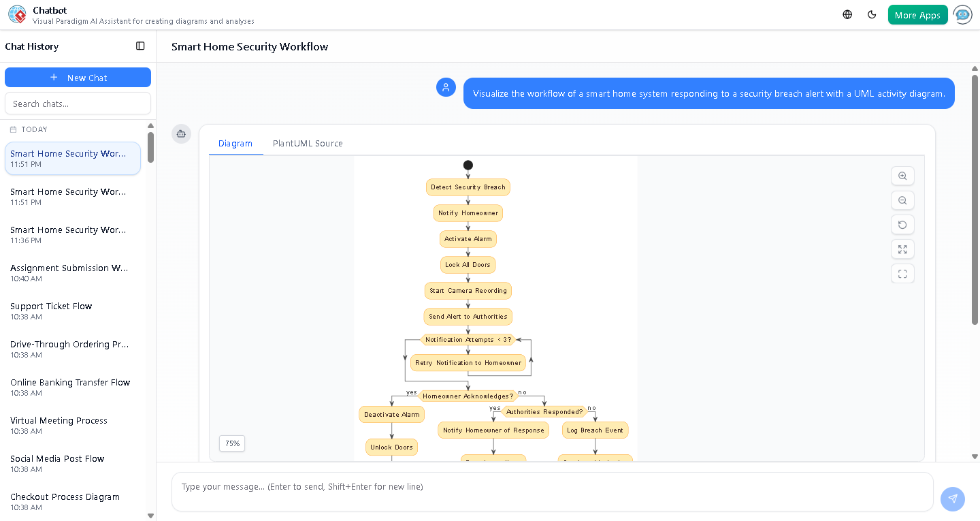This screenshot has height=521, width=980.
Task: Select the Diagram tab
Action: pyautogui.click(x=235, y=143)
